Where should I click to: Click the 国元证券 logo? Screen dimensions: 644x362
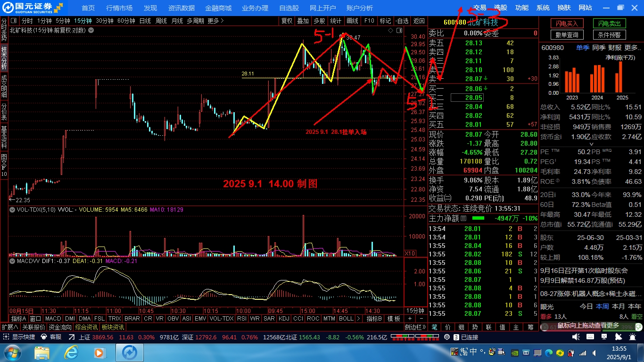pos(33,8)
